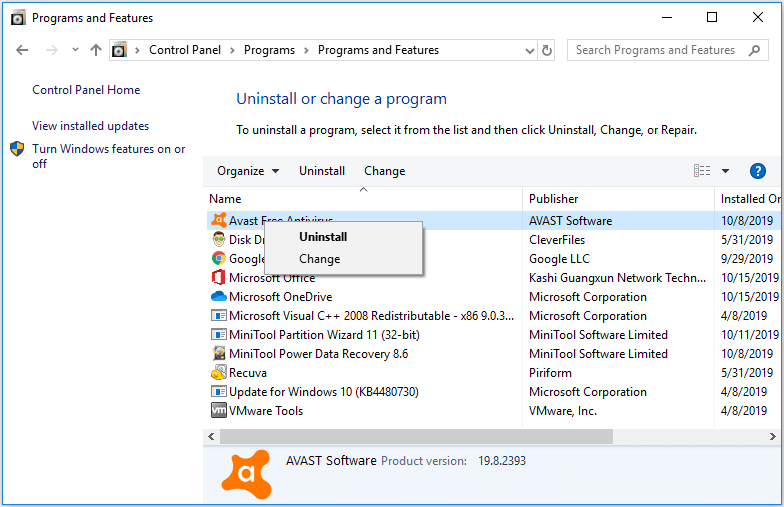Select MiniTool Partition Wizard 11 (32-bit)
This screenshot has height=507, width=784.
click(x=324, y=335)
